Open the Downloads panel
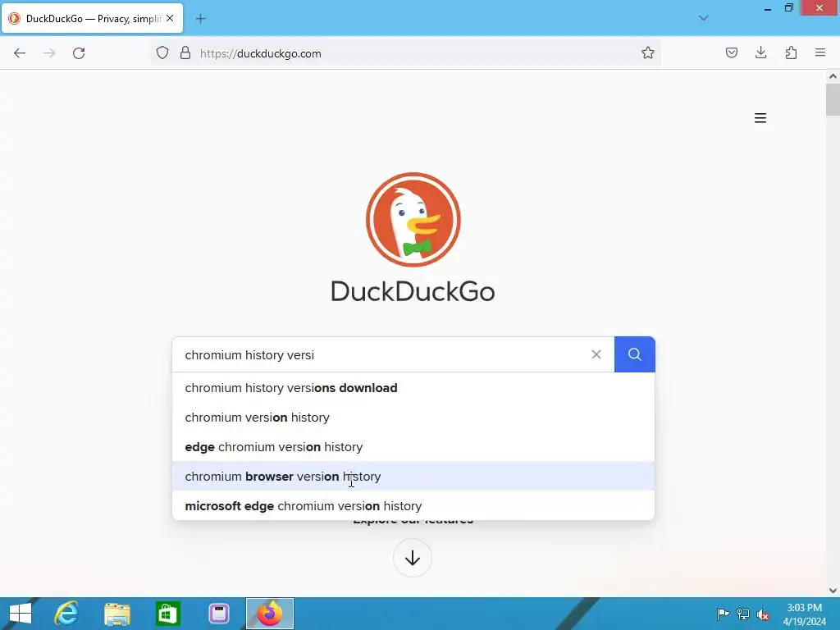Image resolution: width=840 pixels, height=630 pixels. click(x=761, y=52)
